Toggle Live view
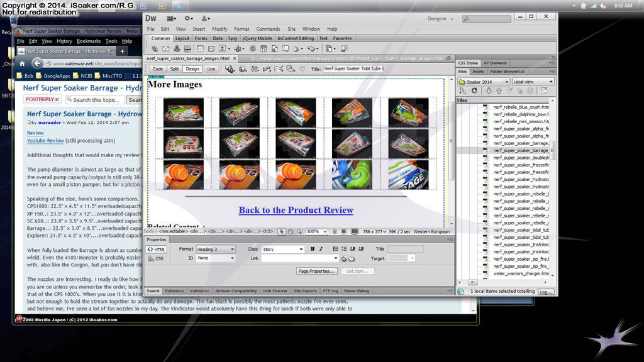This screenshot has height=362, width=644. 211,69
